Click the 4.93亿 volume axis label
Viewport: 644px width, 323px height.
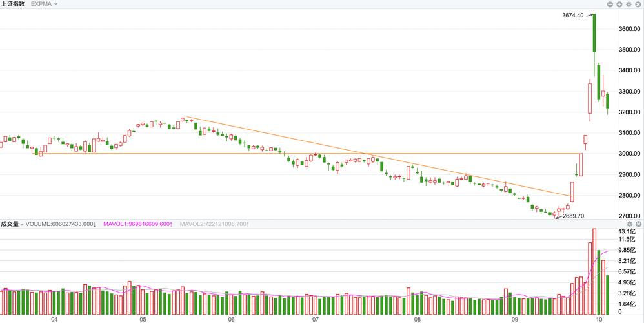(627, 282)
